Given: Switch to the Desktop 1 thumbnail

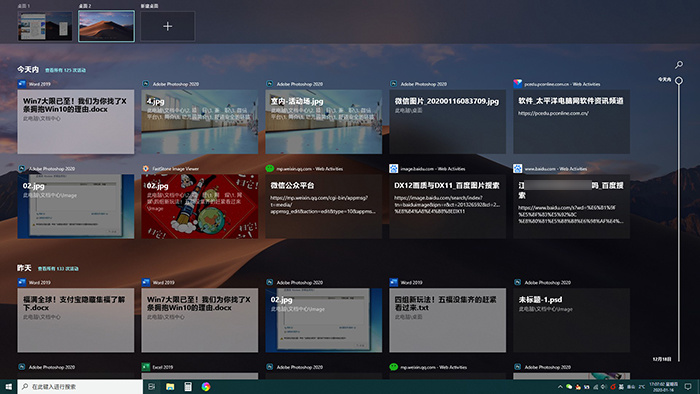Looking at the screenshot, I should (x=45, y=26).
